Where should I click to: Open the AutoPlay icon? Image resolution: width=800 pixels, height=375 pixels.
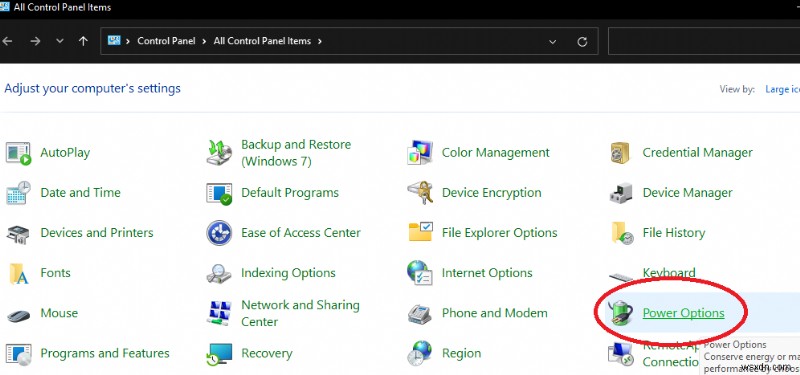point(18,153)
